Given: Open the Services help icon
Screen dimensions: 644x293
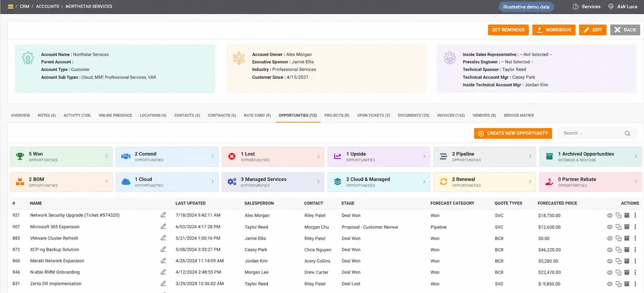Looking at the screenshot, I should click(x=576, y=6).
